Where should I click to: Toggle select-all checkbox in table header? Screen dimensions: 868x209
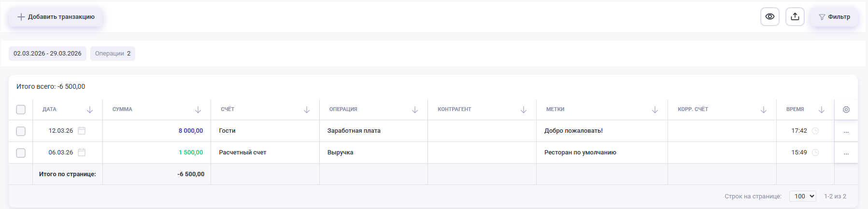[x=21, y=110]
